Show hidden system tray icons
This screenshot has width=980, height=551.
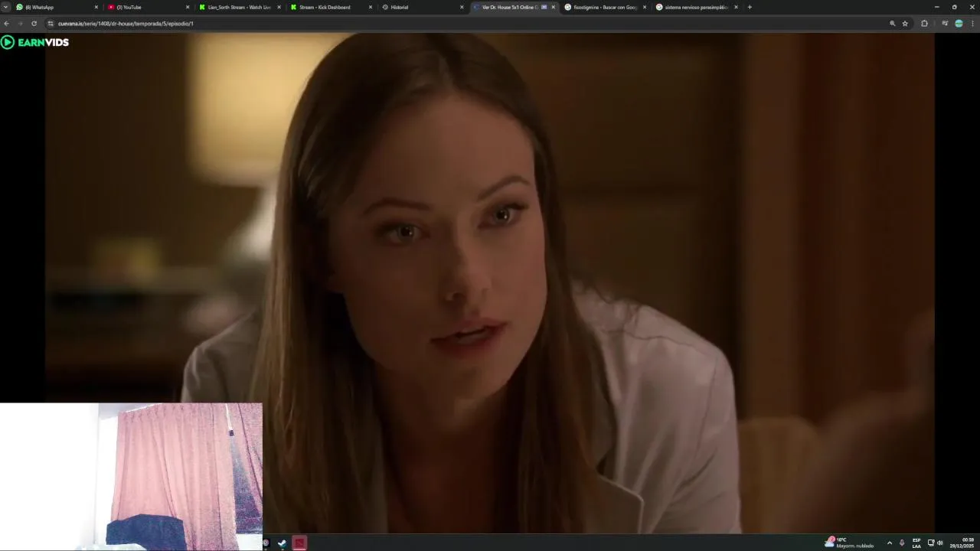[889, 543]
